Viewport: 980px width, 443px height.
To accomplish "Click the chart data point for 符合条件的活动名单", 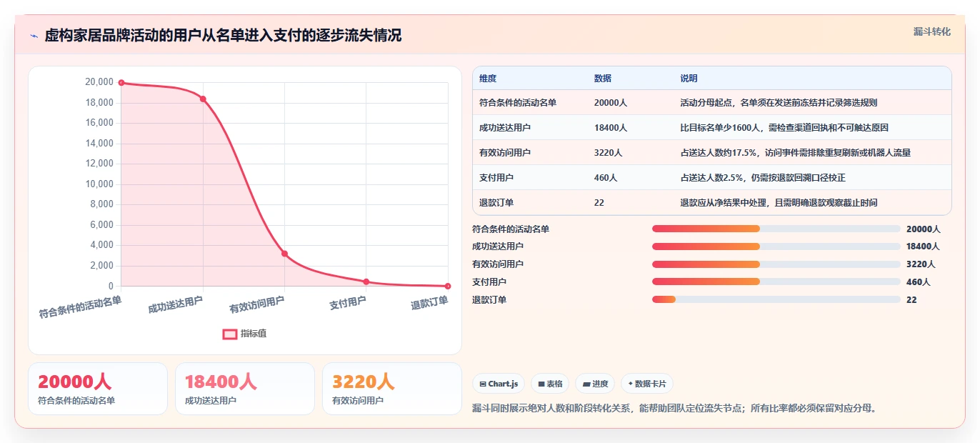I will pos(121,83).
